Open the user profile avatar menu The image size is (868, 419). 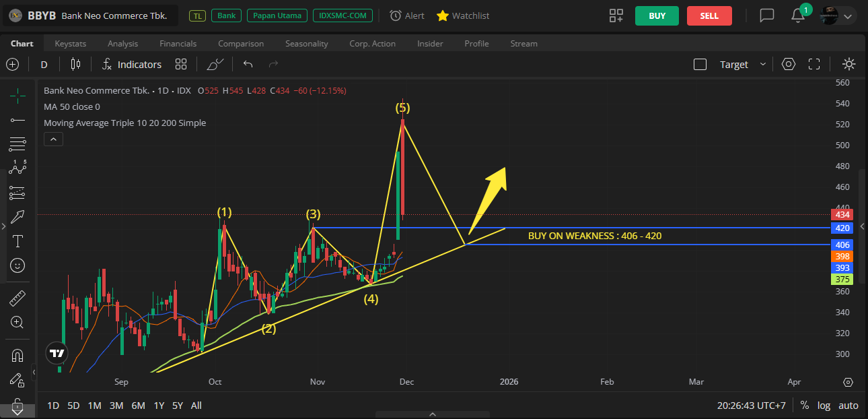[838, 15]
